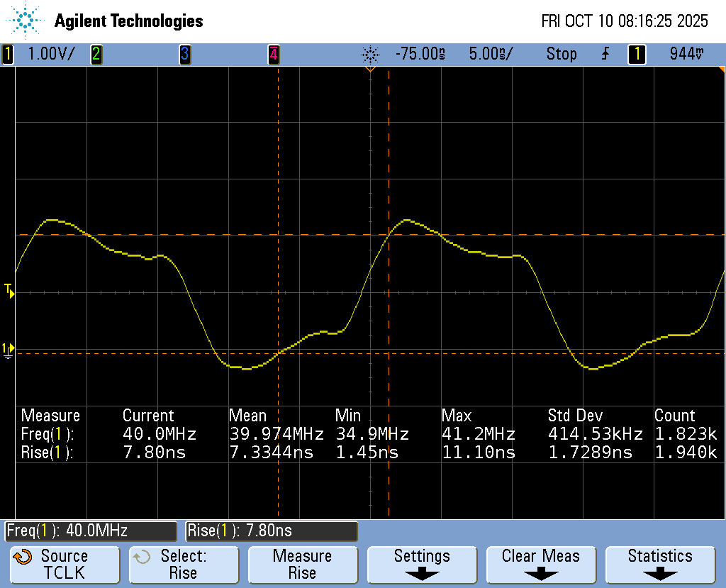Click the orange trigger position triangle at top
The width and height of the screenshot is (726, 588).
coord(369,69)
